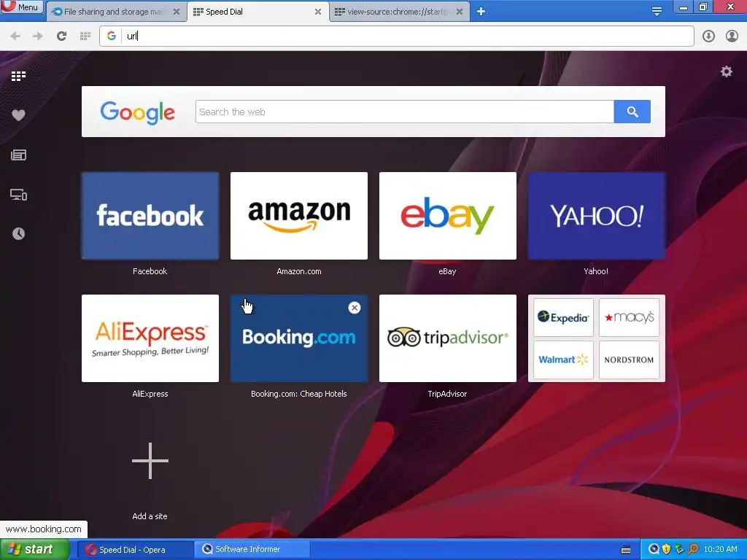Open the Downloads icon
Screen dimensions: 747x560
(x=708, y=36)
